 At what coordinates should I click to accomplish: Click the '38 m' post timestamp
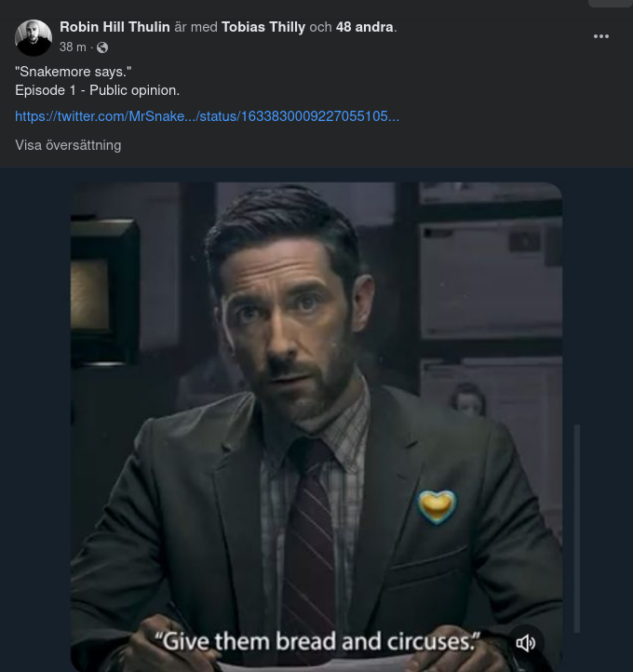click(73, 47)
